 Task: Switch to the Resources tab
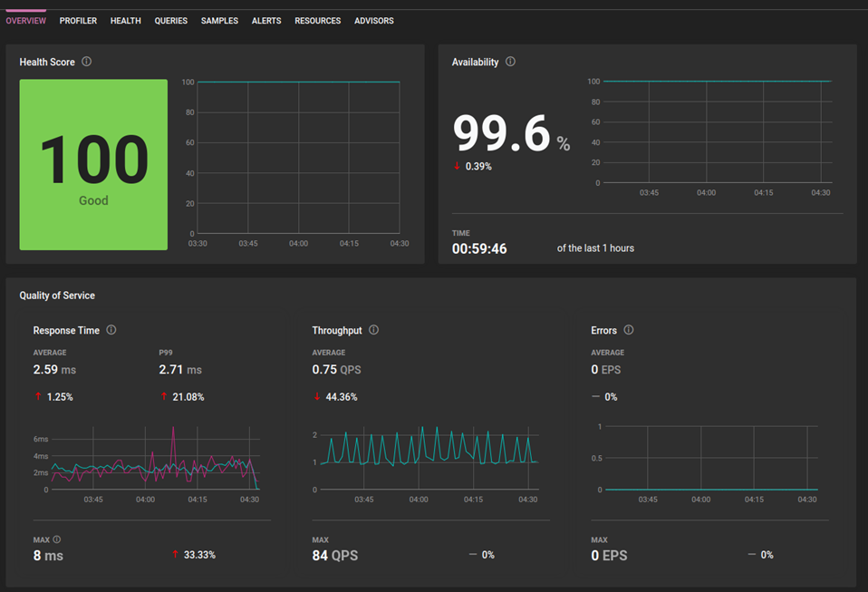coord(318,21)
